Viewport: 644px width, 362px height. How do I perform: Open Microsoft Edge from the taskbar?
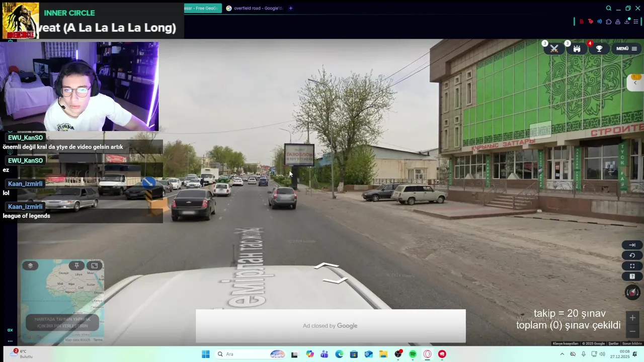tap(339, 354)
